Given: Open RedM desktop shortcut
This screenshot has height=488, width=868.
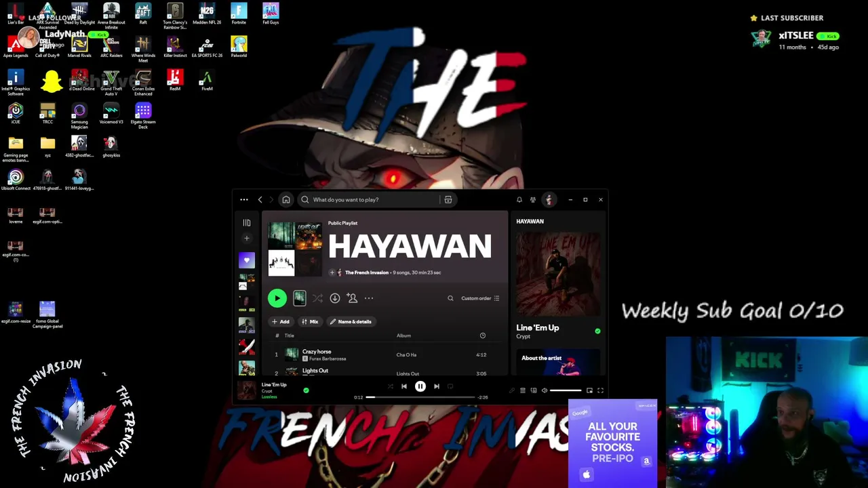Looking at the screenshot, I should tap(175, 80).
